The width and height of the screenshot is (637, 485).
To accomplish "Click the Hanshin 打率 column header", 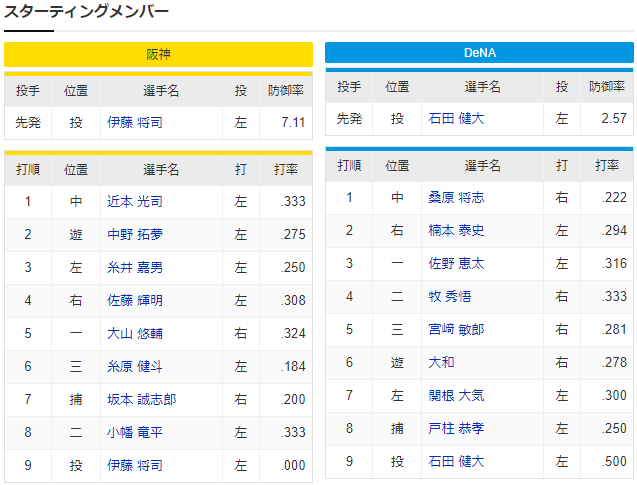I will tap(286, 169).
